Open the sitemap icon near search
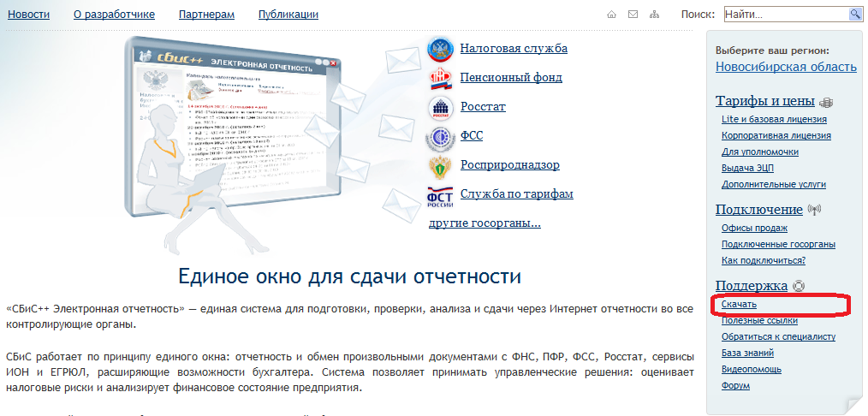Screen dimensions: 868x416 click(x=654, y=15)
